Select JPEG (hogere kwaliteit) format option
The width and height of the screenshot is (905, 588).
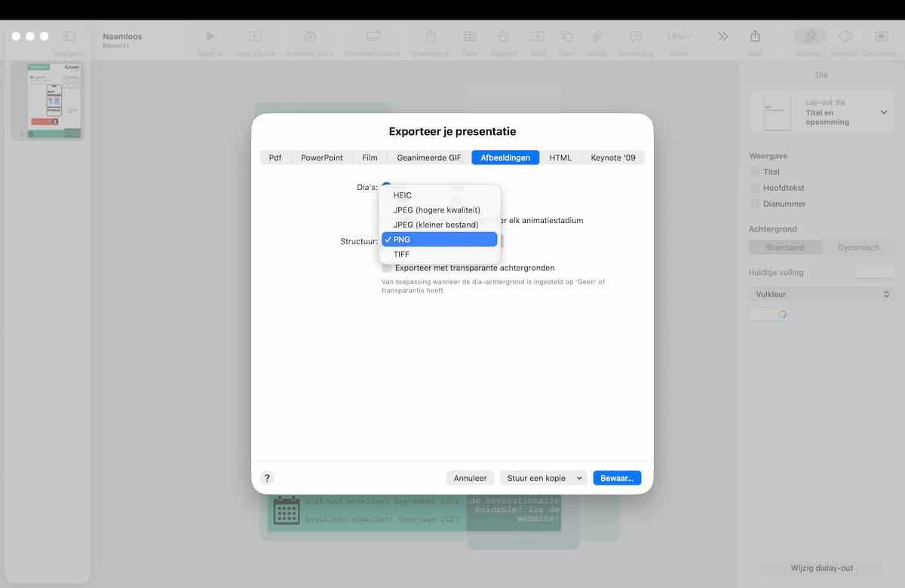439,210
